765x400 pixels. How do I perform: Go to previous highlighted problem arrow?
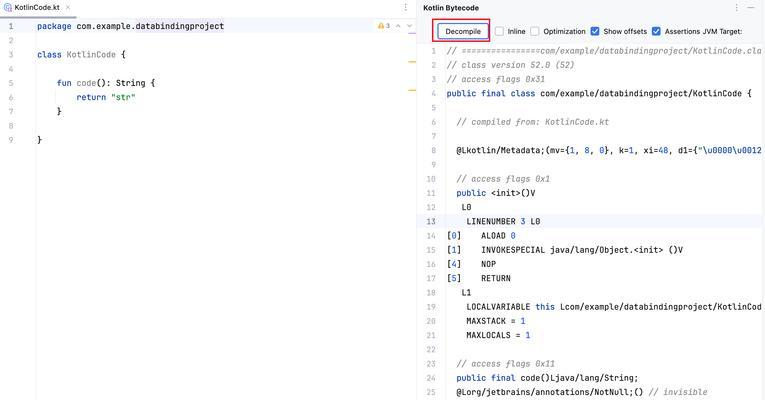pyautogui.click(x=398, y=26)
